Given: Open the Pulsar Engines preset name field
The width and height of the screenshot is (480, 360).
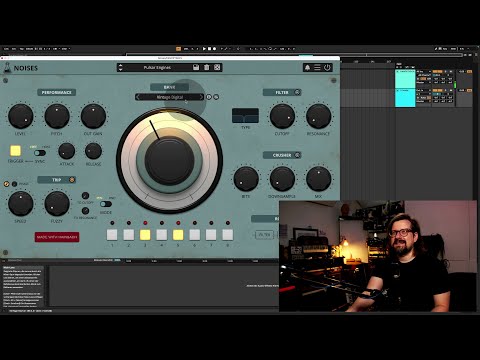Looking at the screenshot, I should pyautogui.click(x=157, y=67).
